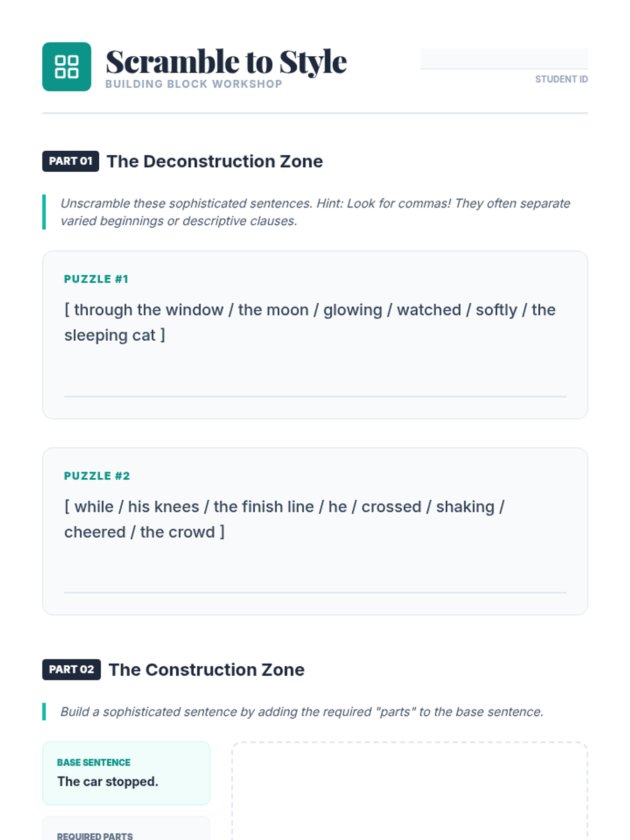Click the Scramble to Style title
Screen dimensions: 630x840
(x=226, y=62)
